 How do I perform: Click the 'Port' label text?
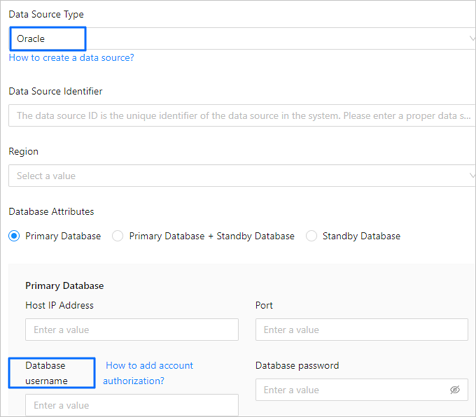pos(264,305)
